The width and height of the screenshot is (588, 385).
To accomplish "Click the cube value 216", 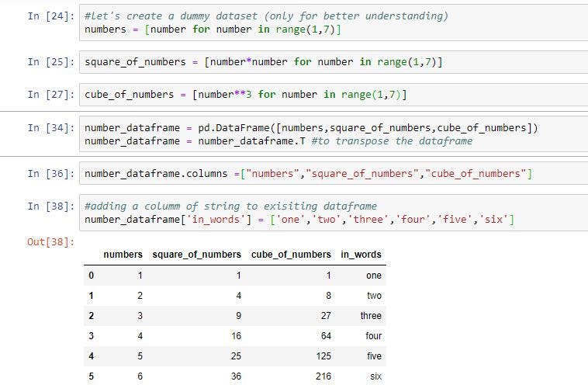I will [x=323, y=376].
